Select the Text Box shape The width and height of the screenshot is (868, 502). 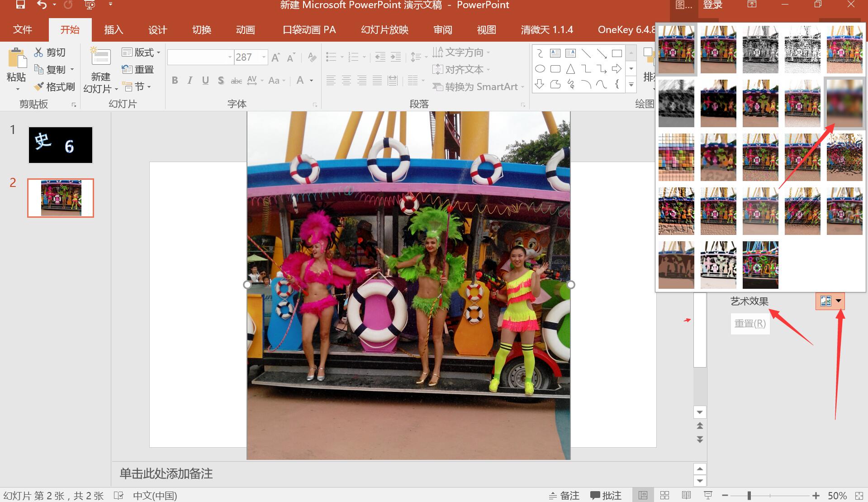tap(555, 53)
